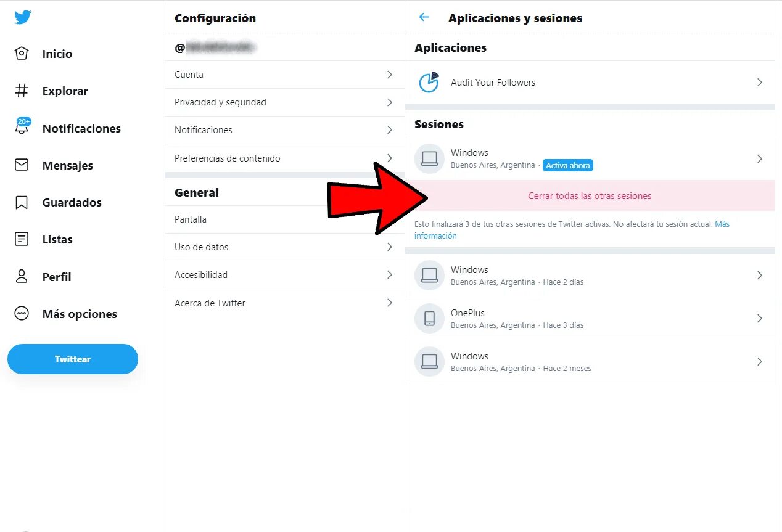
Task: Click the Twitter bird logo
Action: [23, 17]
